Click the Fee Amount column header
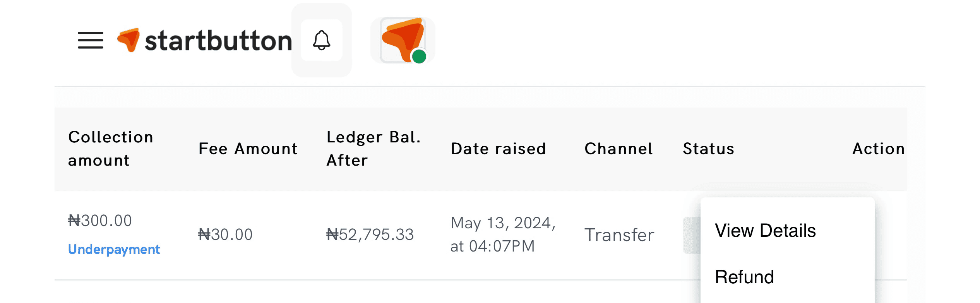Image resolution: width=980 pixels, height=303 pixels. pyautogui.click(x=248, y=149)
